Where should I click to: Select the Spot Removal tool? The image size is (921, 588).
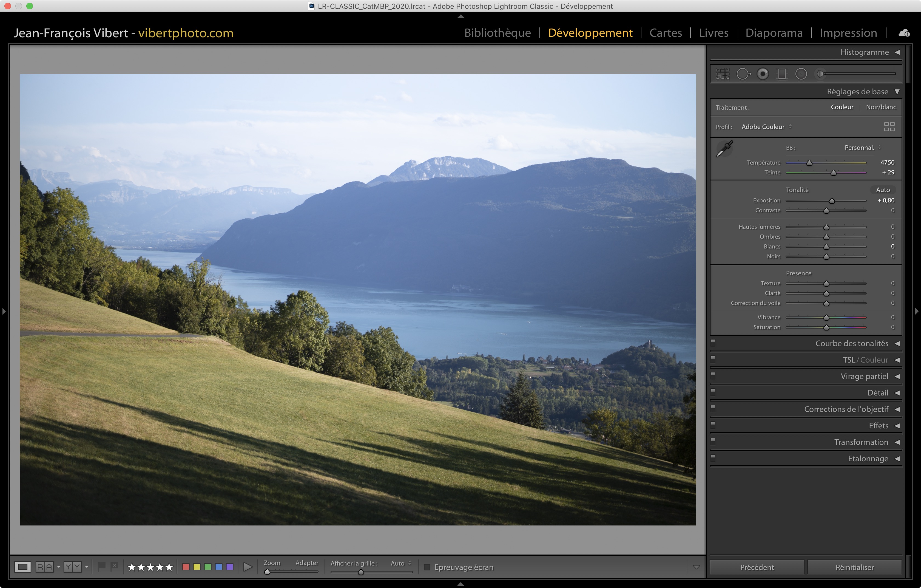point(743,74)
